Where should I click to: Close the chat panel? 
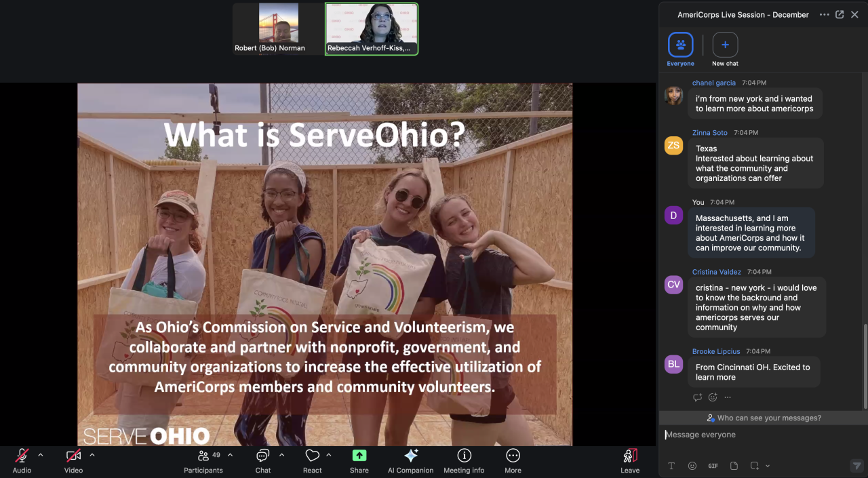[x=854, y=14]
